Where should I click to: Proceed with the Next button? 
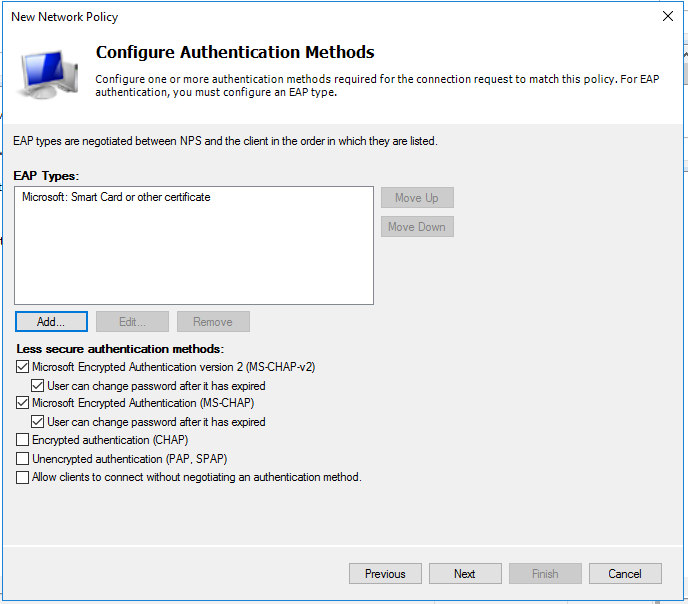[465, 574]
